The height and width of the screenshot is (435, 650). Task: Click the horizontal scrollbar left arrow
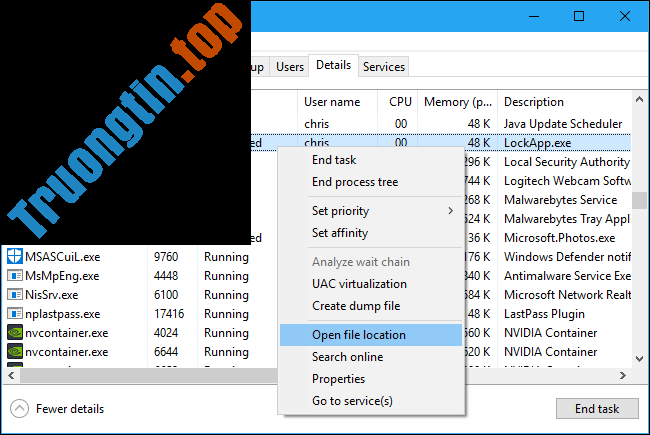[11, 375]
